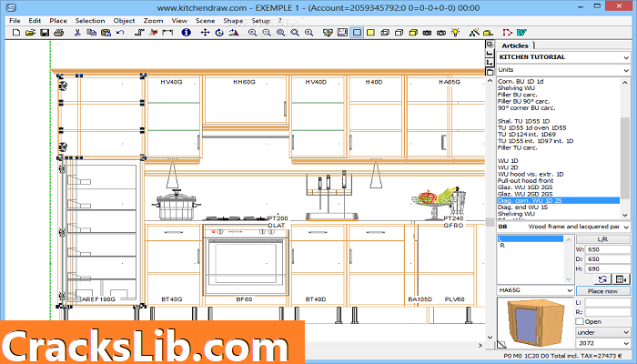Image resolution: width=637 pixels, height=364 pixels.
Task: Click the L input field below Place now
Action: pos(608,302)
